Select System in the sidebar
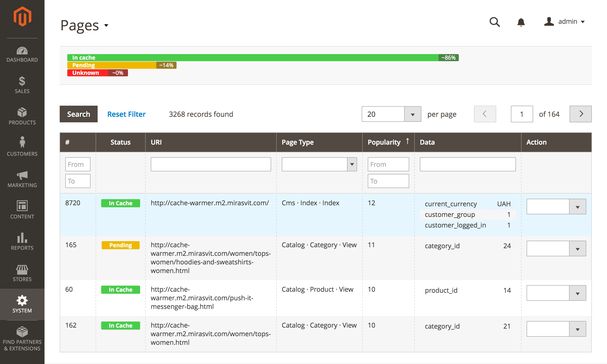This screenshot has width=607, height=364. [22, 304]
